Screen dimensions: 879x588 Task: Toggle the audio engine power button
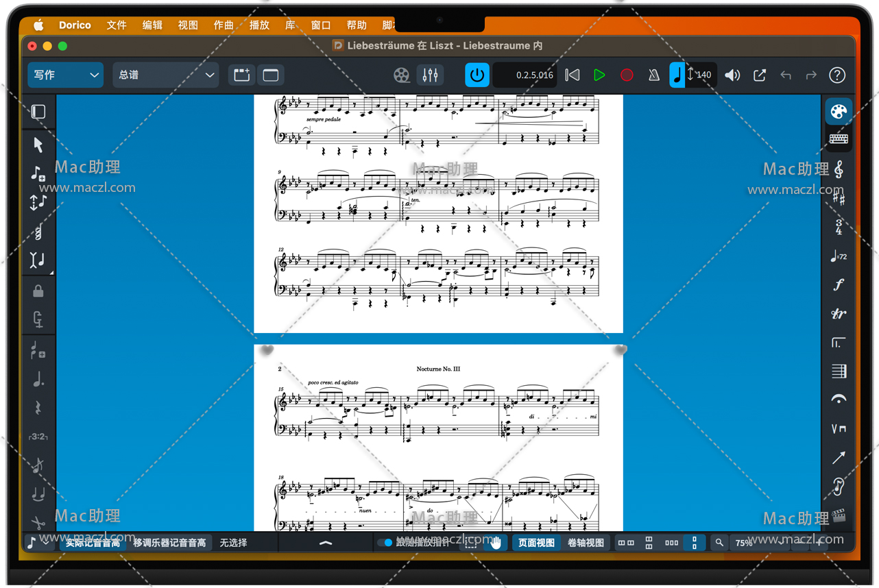coord(477,75)
